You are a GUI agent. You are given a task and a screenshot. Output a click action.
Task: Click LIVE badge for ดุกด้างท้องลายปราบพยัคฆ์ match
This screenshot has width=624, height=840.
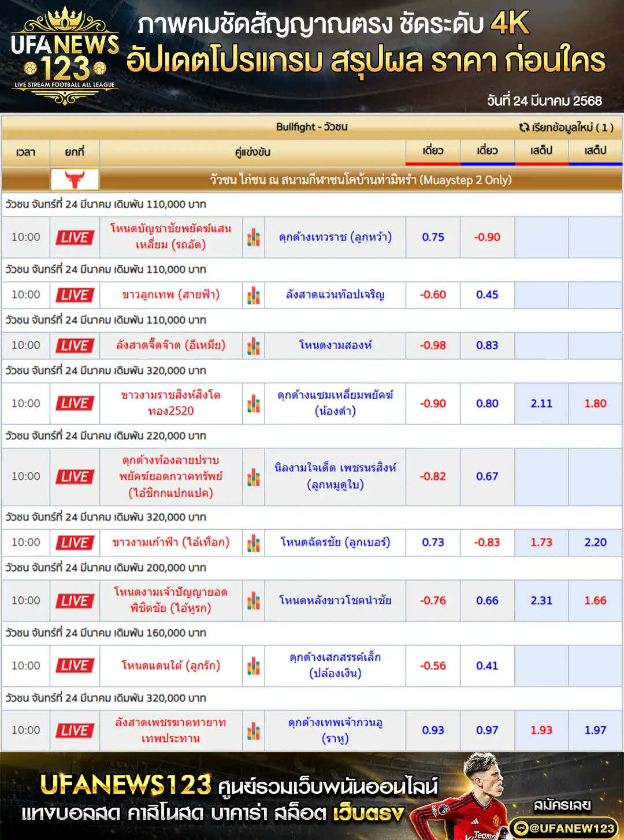[x=75, y=477]
